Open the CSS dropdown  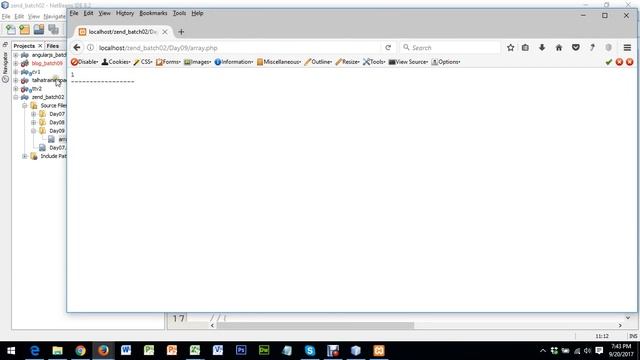coord(143,62)
